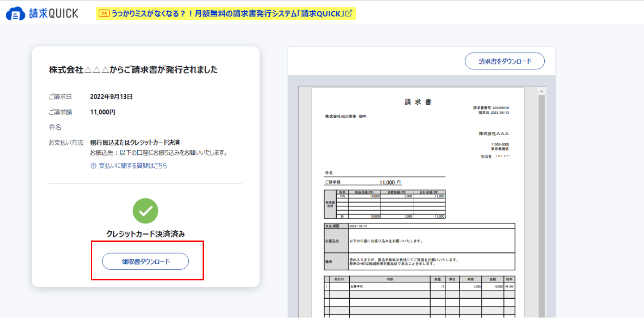The width and height of the screenshot is (644, 318).
Task: Click the external link icon in the banner
Action: coord(349,13)
